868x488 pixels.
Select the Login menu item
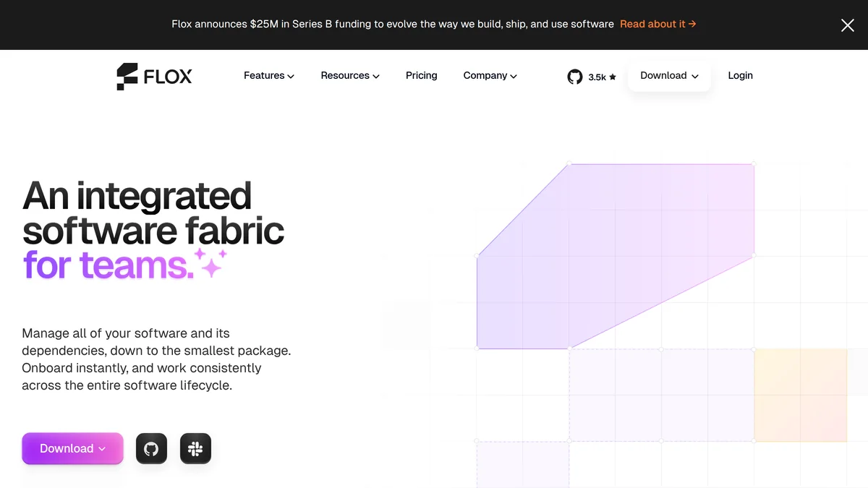[x=740, y=75]
